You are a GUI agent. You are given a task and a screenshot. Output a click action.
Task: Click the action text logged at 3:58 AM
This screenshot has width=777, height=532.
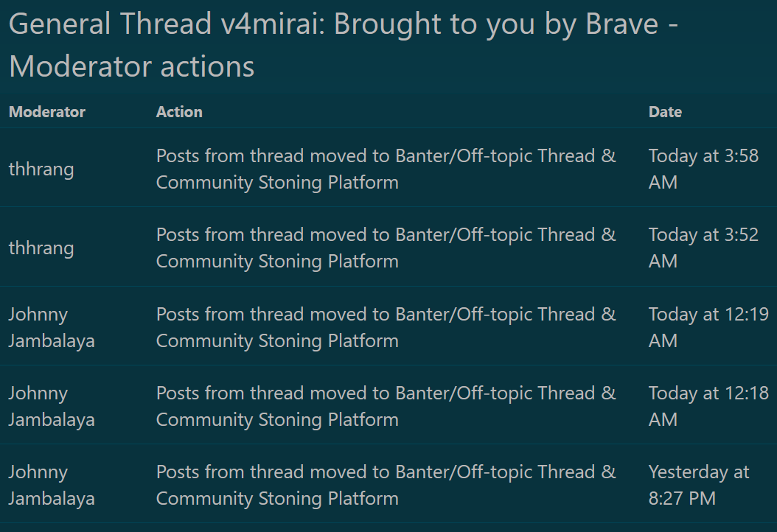pyautogui.click(x=386, y=169)
